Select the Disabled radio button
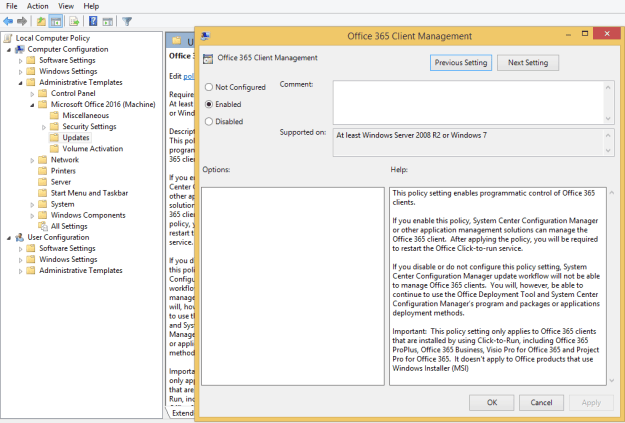Screen dimensions: 625x423 [x=209, y=121]
